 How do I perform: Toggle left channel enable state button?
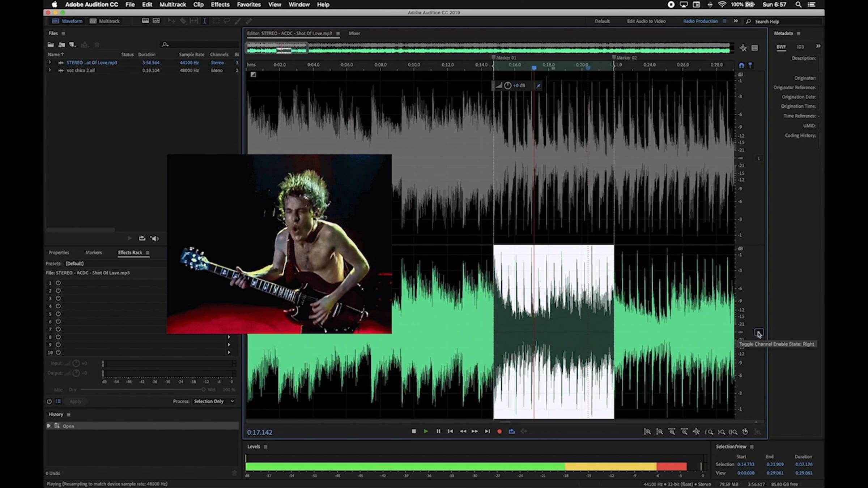pyautogui.click(x=759, y=158)
